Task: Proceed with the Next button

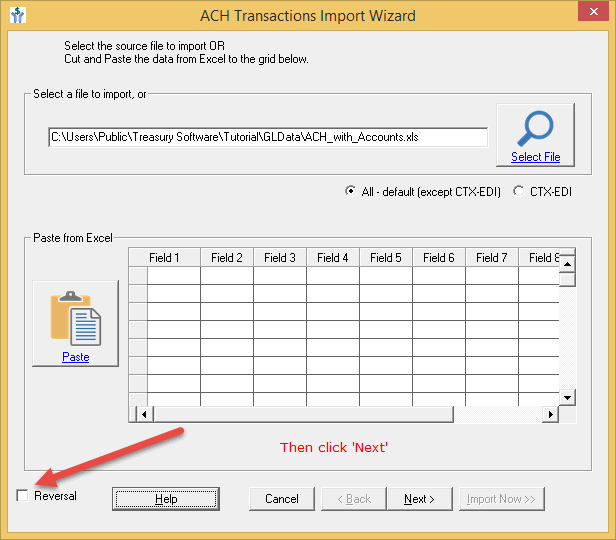Action: (418, 499)
